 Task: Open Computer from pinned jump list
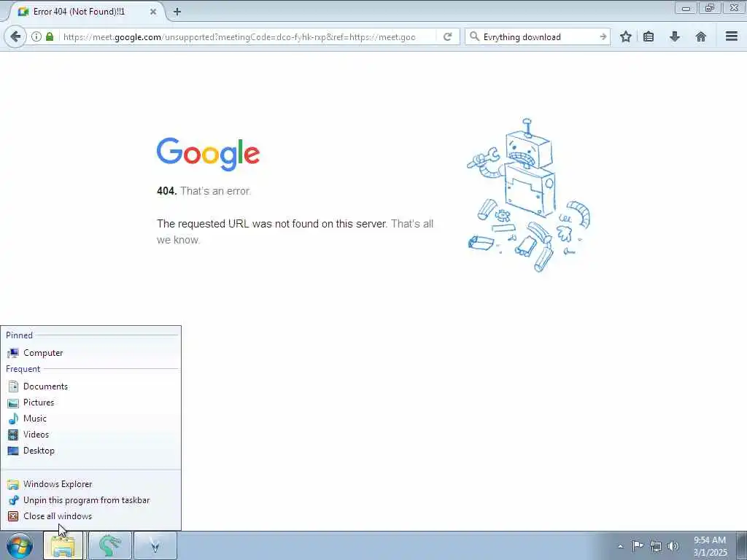coord(90,353)
